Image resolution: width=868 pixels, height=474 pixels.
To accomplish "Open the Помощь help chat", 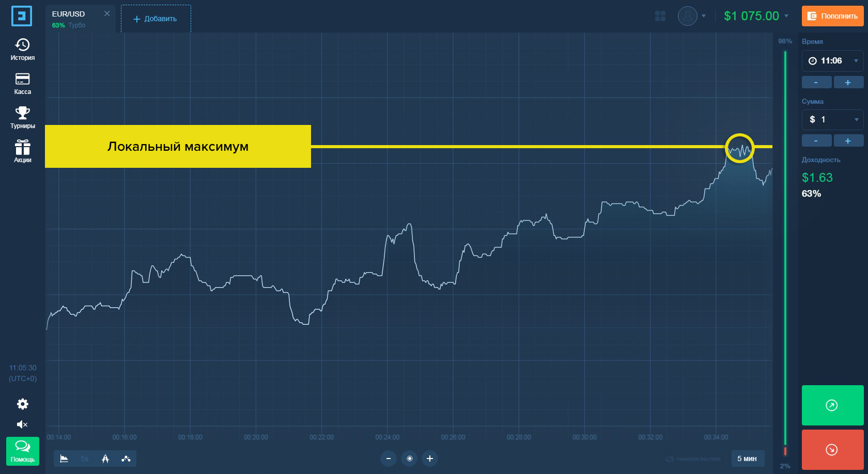I will coord(23,451).
